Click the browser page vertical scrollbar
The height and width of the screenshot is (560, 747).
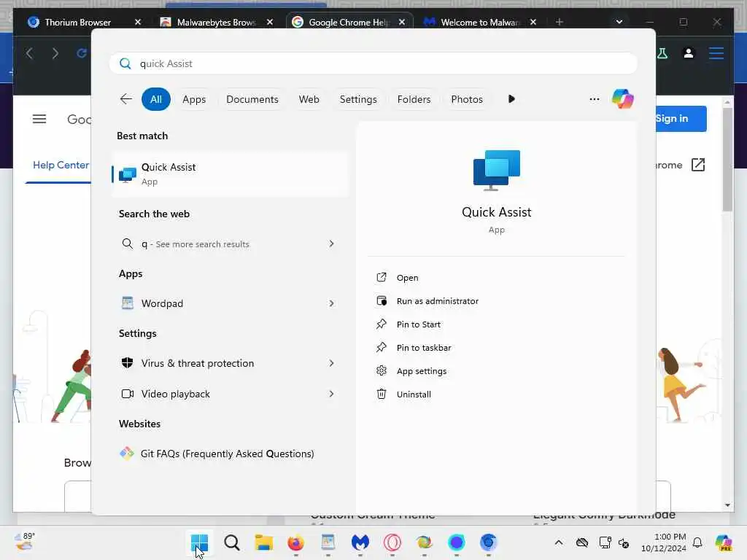click(727, 159)
